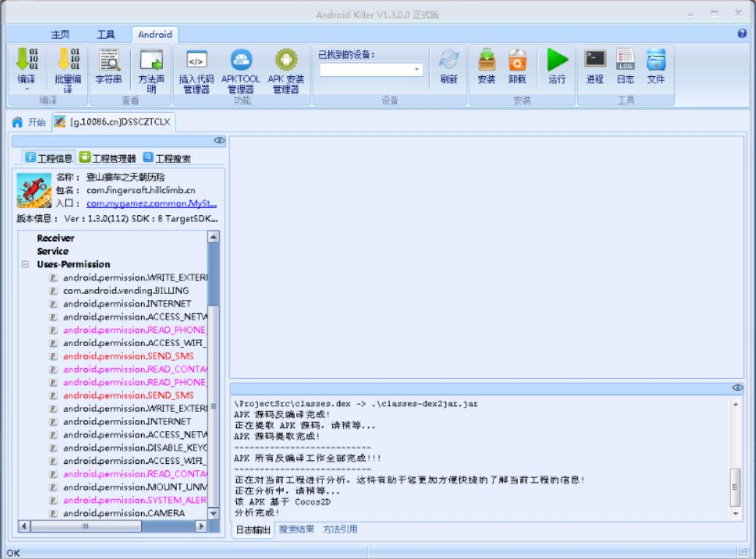This screenshot has width=756, height=559.
Task: Select android.permission.SYSTEM_ALER entry
Action: click(x=135, y=500)
